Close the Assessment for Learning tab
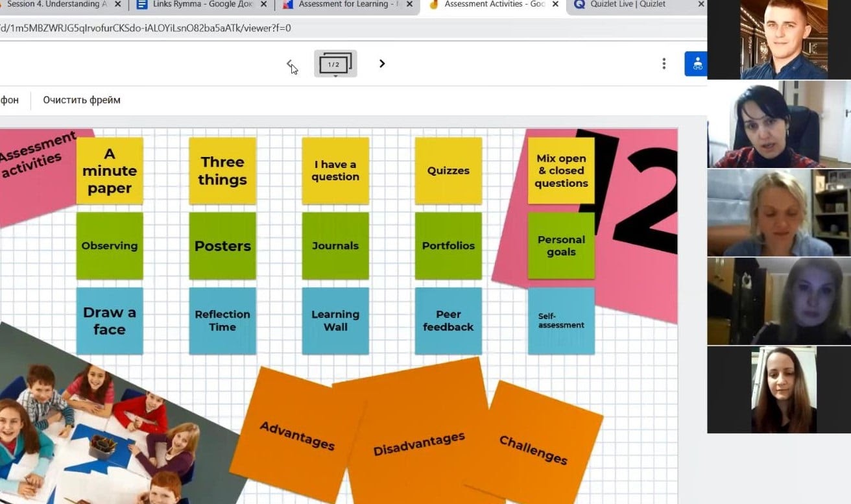The width and height of the screenshot is (851, 504). pyautogui.click(x=409, y=5)
